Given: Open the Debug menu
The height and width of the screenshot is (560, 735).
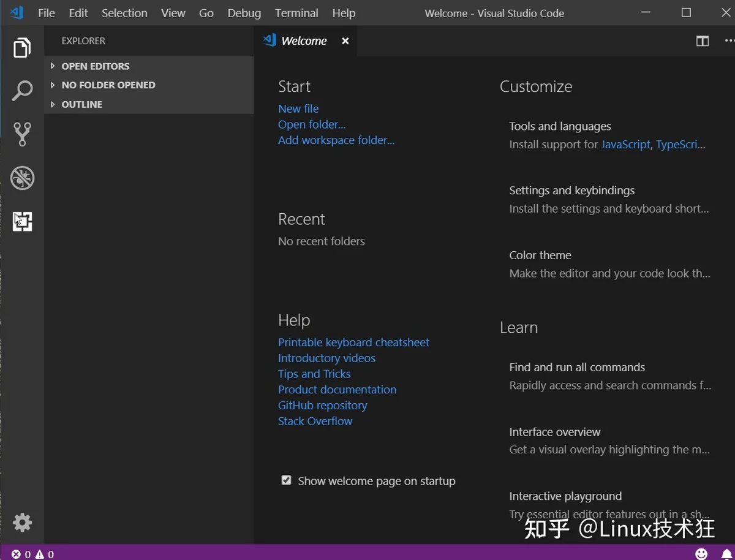Looking at the screenshot, I should click(244, 13).
